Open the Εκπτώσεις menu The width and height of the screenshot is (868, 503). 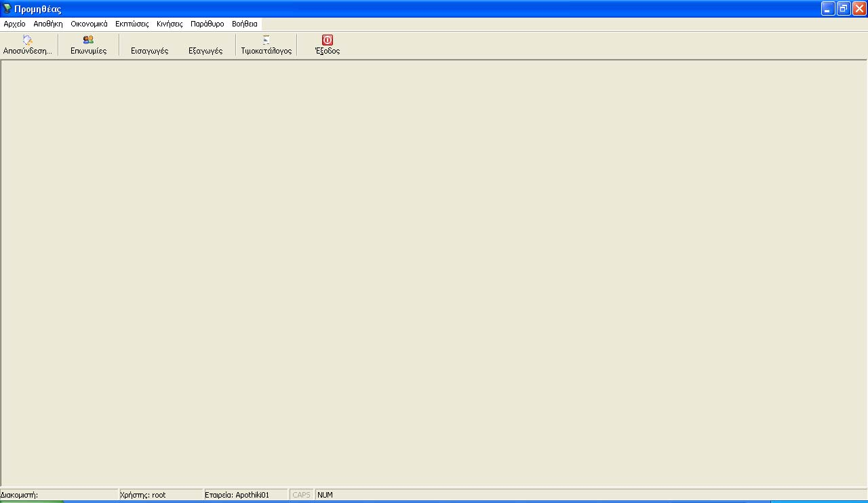[x=132, y=24]
